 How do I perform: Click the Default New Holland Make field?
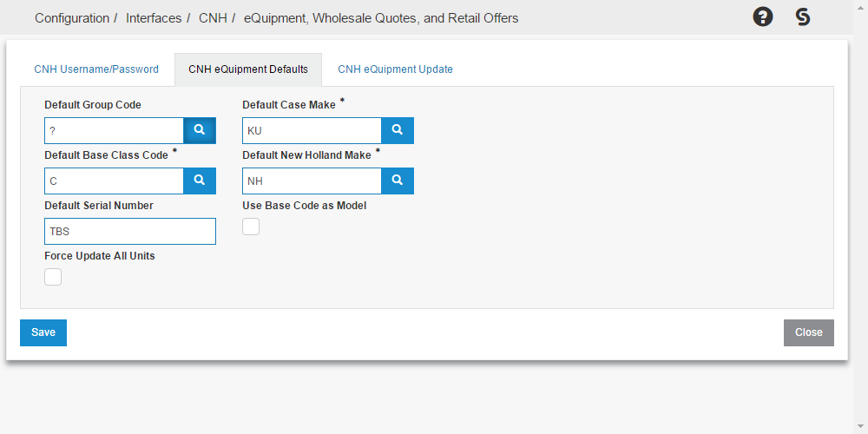pos(312,181)
